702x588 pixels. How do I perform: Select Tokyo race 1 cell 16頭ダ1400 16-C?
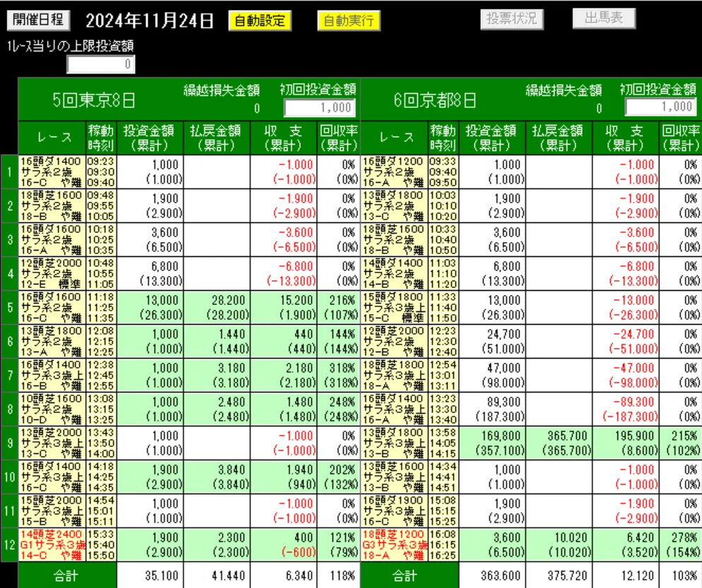pos(52,172)
